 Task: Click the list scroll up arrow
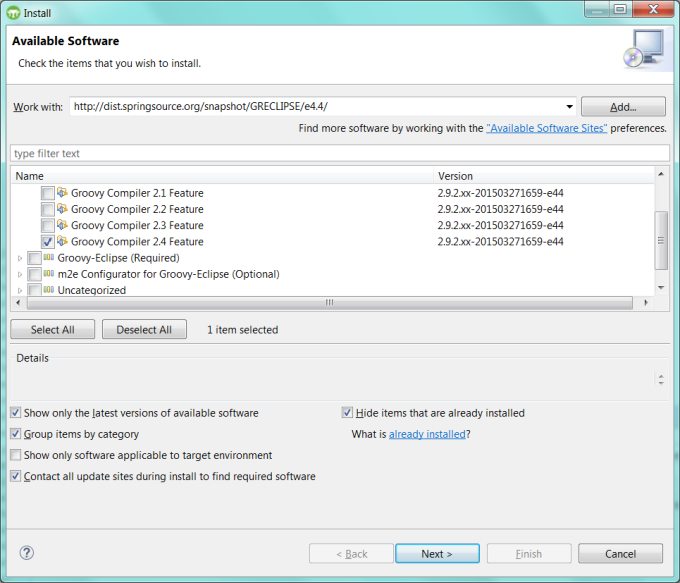661,174
